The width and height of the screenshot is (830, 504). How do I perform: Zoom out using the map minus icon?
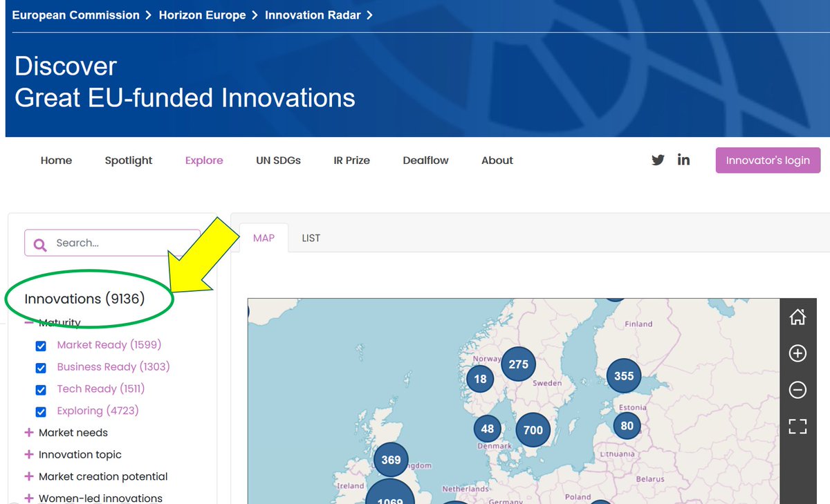tap(797, 390)
